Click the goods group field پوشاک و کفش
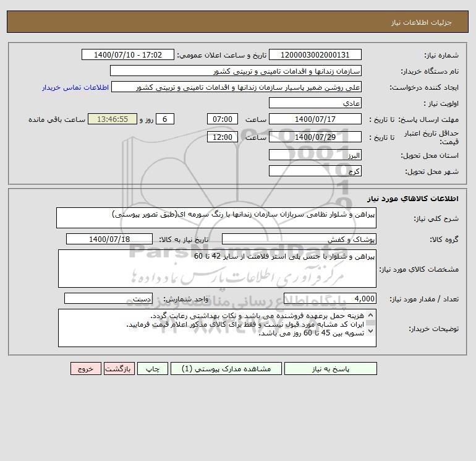 click(299, 239)
